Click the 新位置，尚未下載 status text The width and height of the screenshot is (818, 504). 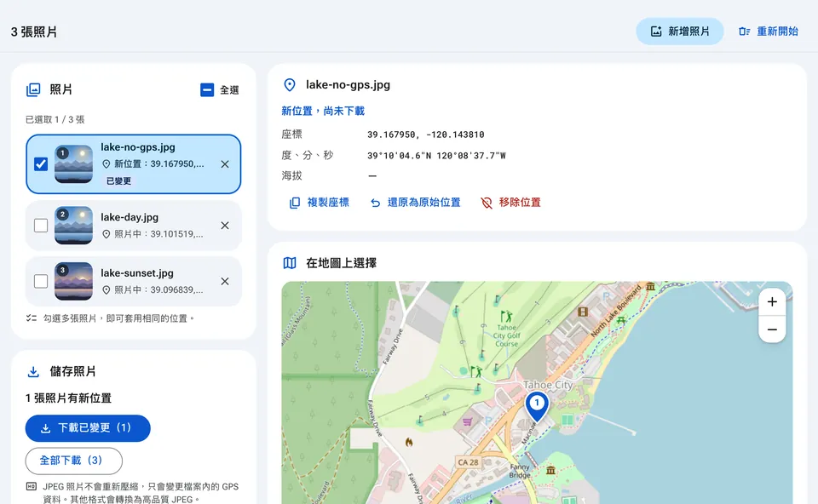[x=323, y=111]
